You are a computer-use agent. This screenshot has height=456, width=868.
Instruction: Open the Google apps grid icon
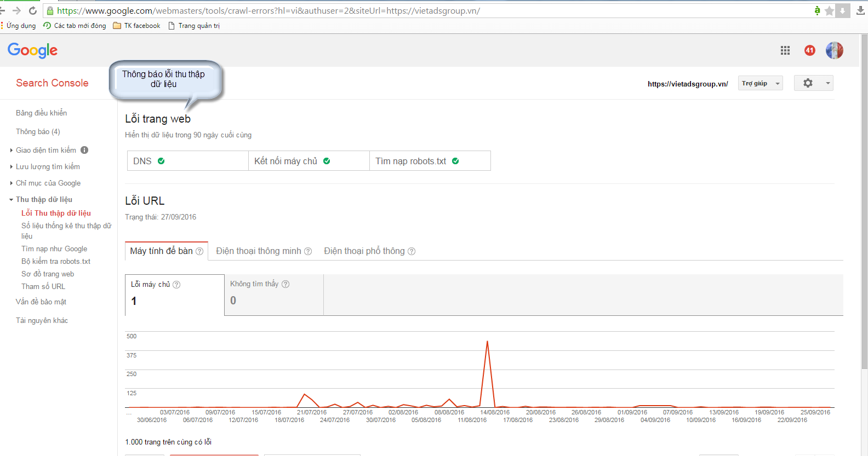point(785,50)
